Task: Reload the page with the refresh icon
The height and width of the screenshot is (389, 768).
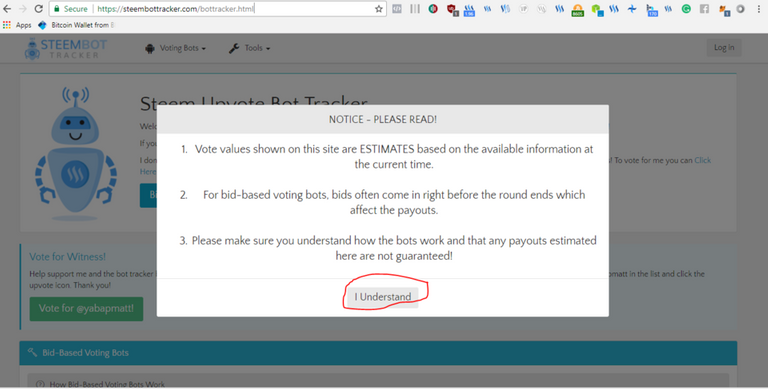Action: tap(38, 9)
